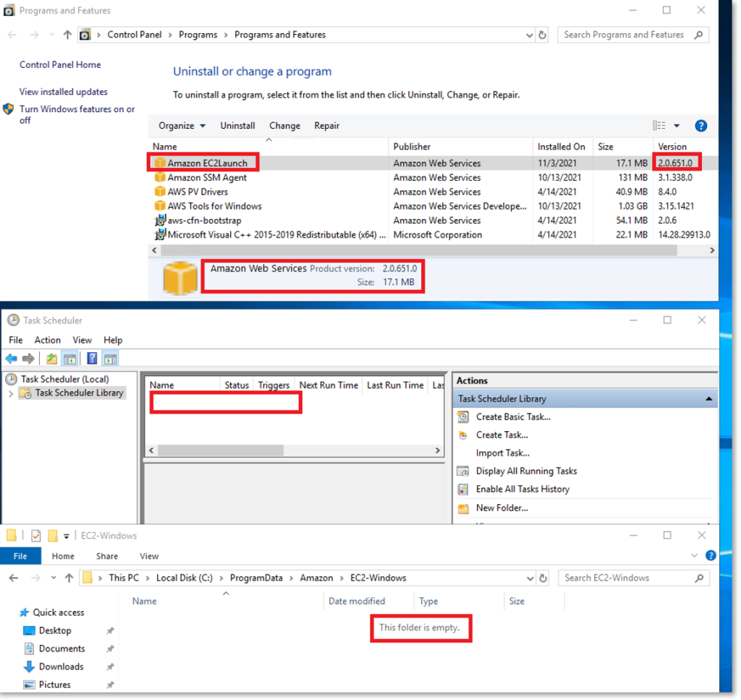Screen dimensions: 741x700
Task: Refresh the Programs and Features address bar
Action: coord(543,35)
